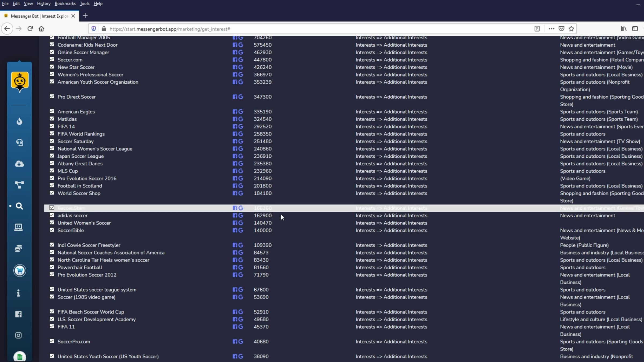Open the coins stack sidebar icon

click(19, 249)
